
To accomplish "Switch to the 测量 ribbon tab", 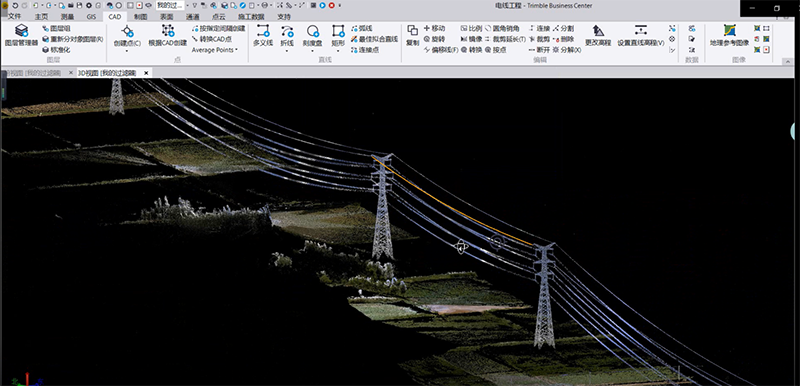I will pyautogui.click(x=67, y=16).
